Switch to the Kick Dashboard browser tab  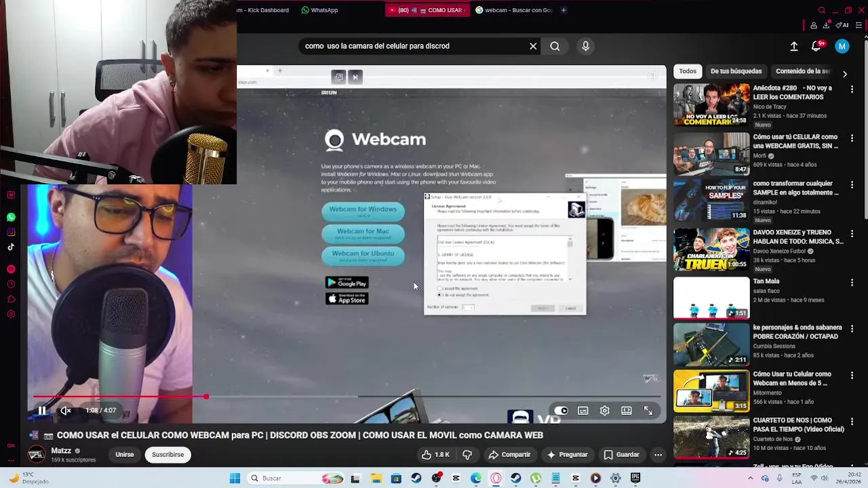pyautogui.click(x=264, y=10)
